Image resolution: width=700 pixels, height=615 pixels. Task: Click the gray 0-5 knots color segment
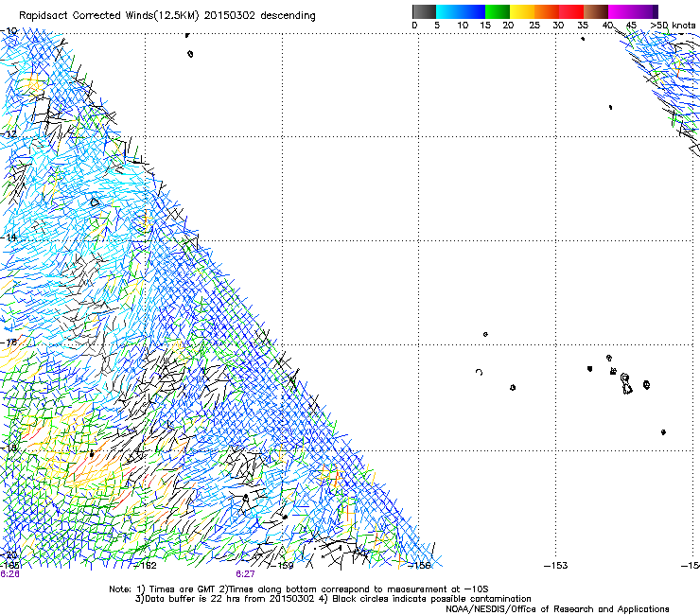pyautogui.click(x=424, y=11)
